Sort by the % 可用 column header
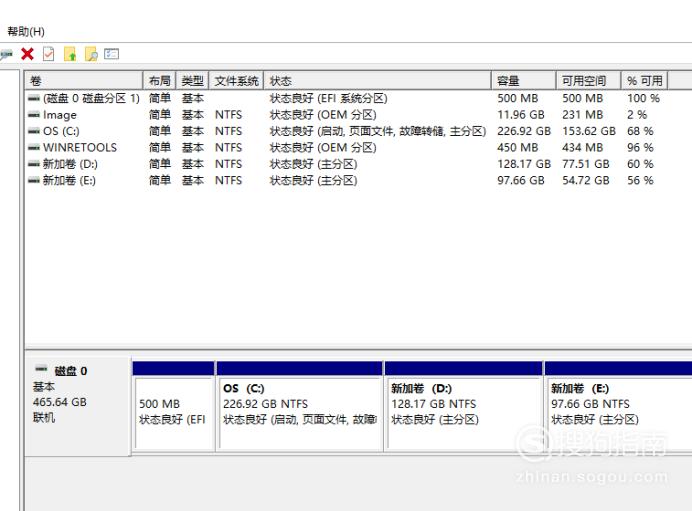Image resolution: width=692 pixels, height=511 pixels. (645, 81)
